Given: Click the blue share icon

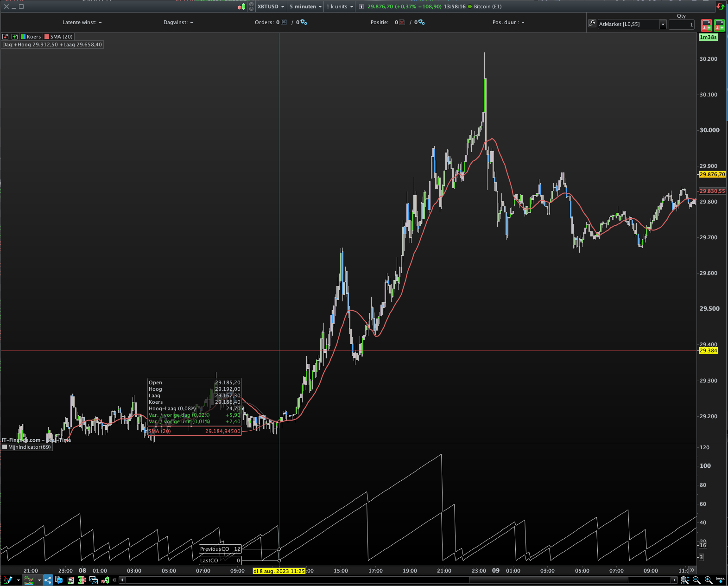Looking at the screenshot, I should [48, 580].
